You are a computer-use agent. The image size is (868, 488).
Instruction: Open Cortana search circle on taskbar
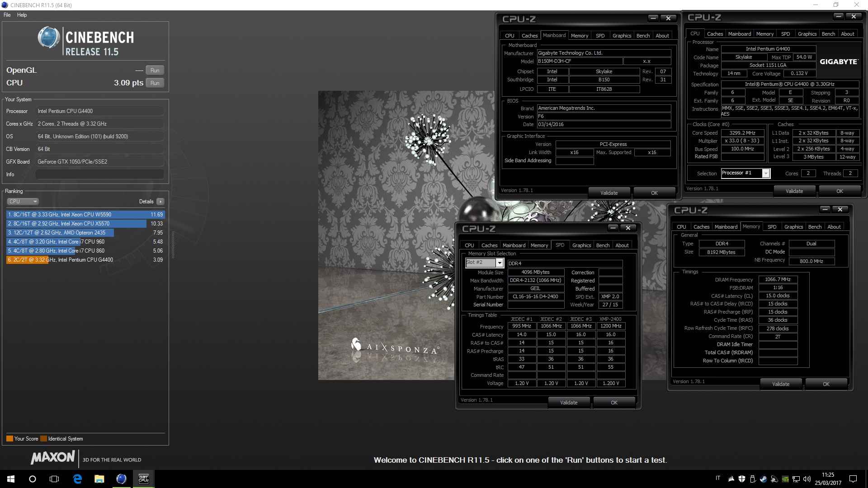[33, 479]
